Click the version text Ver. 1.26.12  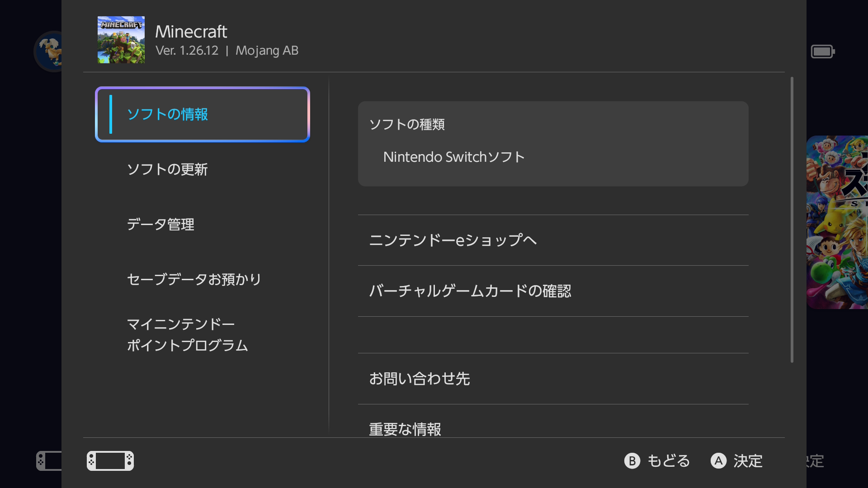coord(187,51)
